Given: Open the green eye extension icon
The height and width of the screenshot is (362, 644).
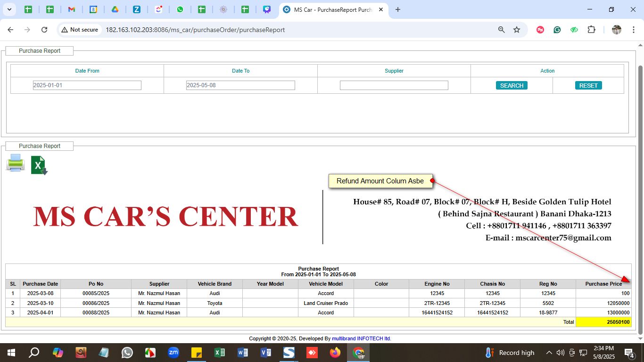Looking at the screenshot, I should pos(574,30).
